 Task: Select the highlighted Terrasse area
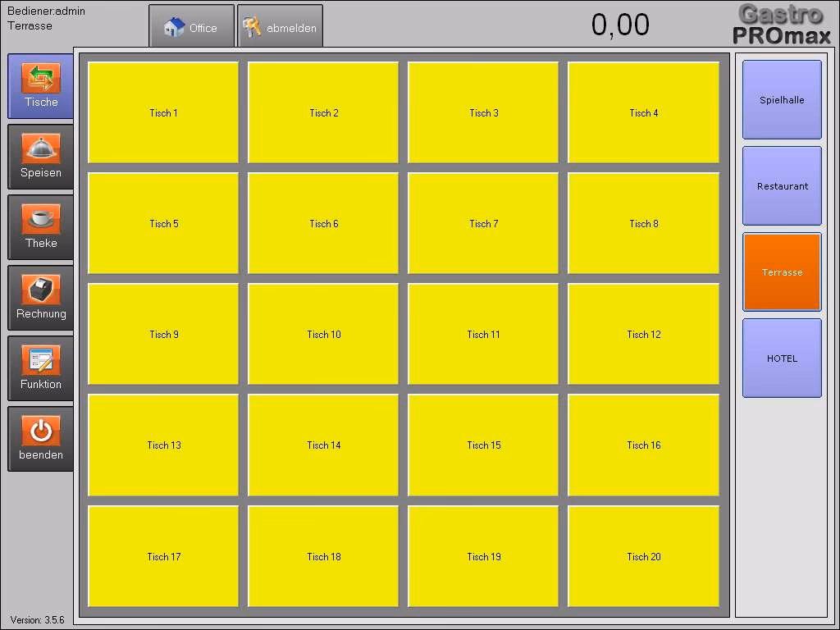pos(782,272)
